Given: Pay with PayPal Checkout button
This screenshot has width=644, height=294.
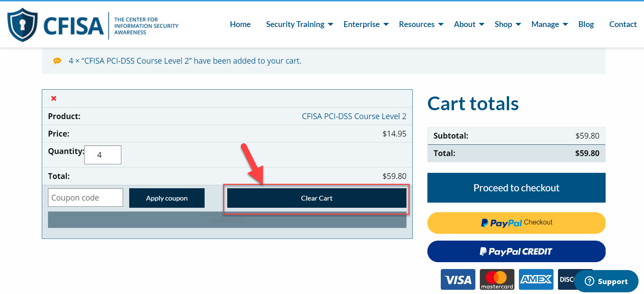Looking at the screenshot, I should [x=516, y=223].
